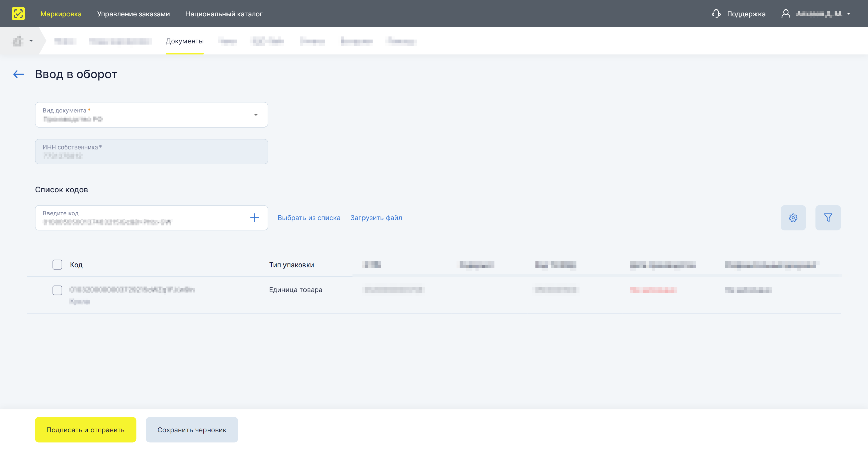Switch to the Документы tab
This screenshot has height=450, width=868.
coord(185,41)
